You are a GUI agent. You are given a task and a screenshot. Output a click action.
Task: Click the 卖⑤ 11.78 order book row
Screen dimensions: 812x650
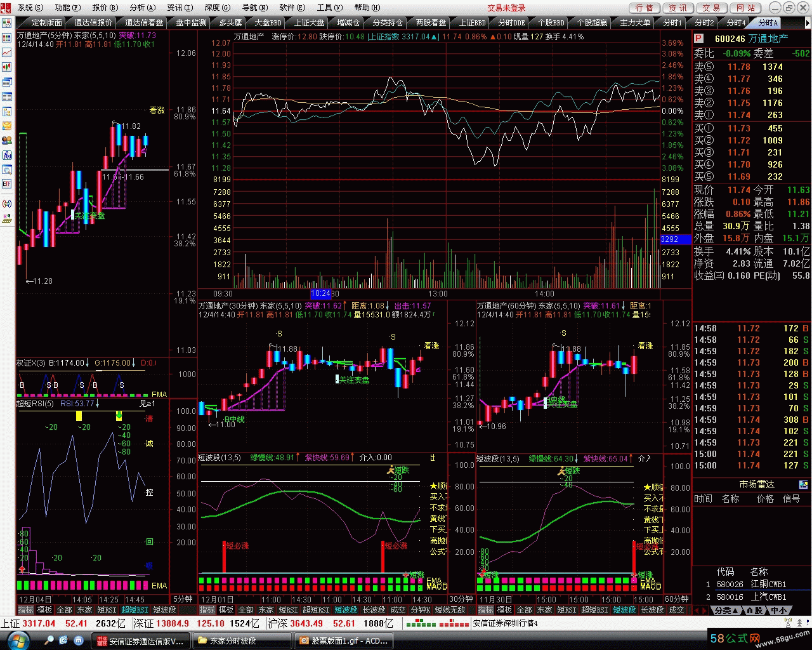click(751, 67)
